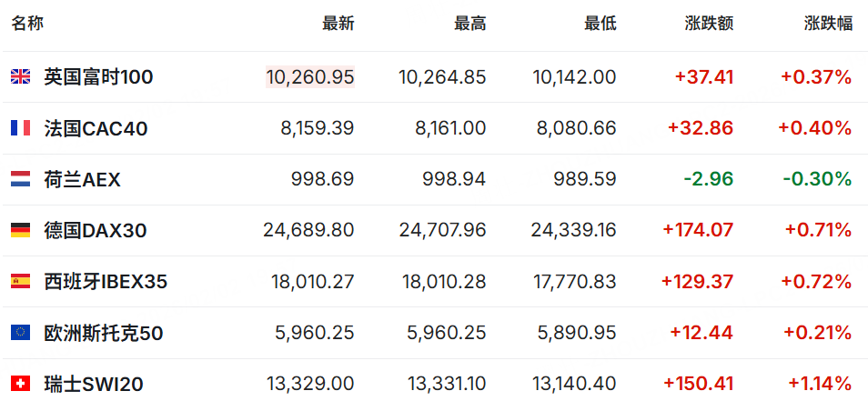
Task: Open the 荷兰AEX index page
Action: point(83,179)
